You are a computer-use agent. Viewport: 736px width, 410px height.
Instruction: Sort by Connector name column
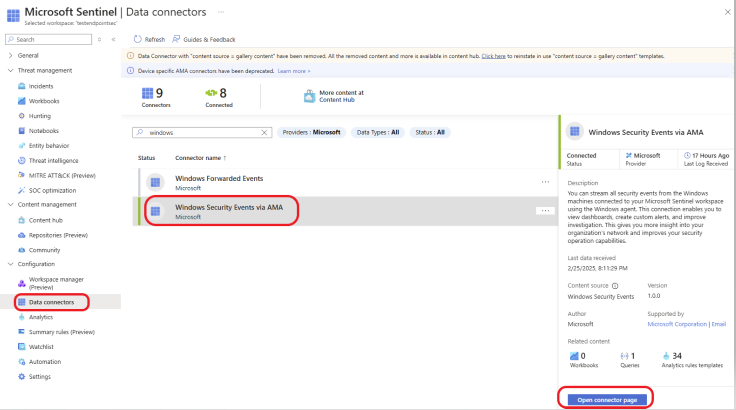(200, 158)
